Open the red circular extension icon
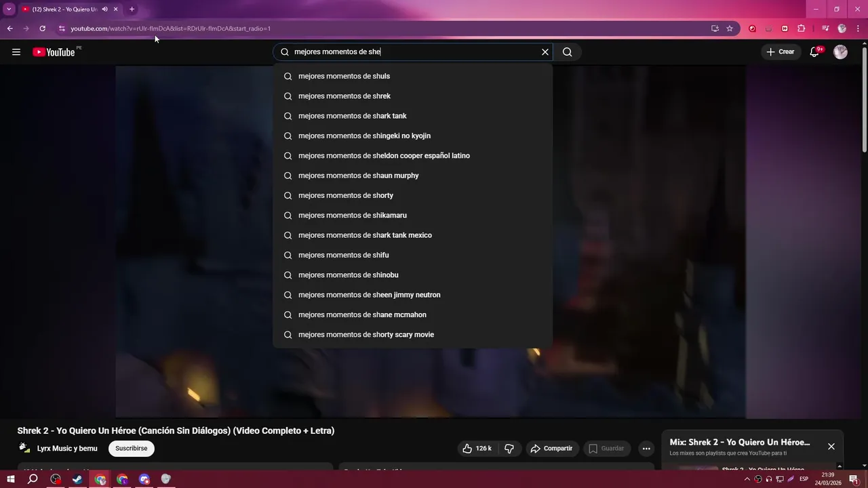The height and width of the screenshot is (488, 868). click(x=752, y=28)
